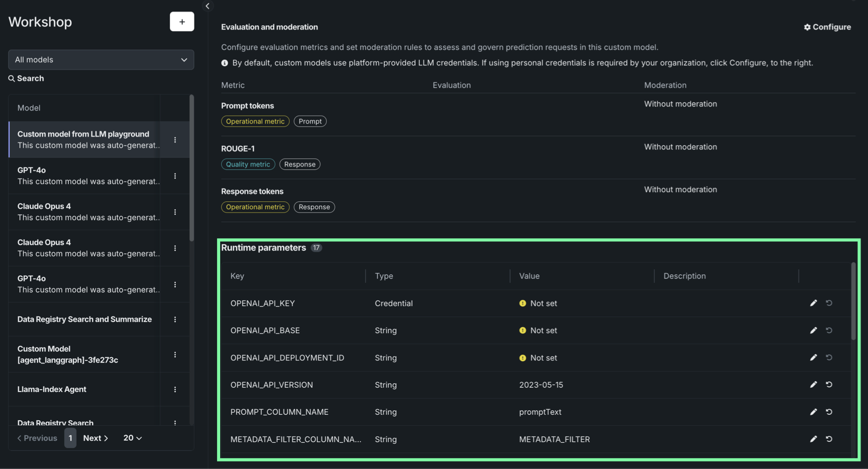
Task: Edit the PROMPT_COLUMN_NAME parameter
Action: coord(813,412)
